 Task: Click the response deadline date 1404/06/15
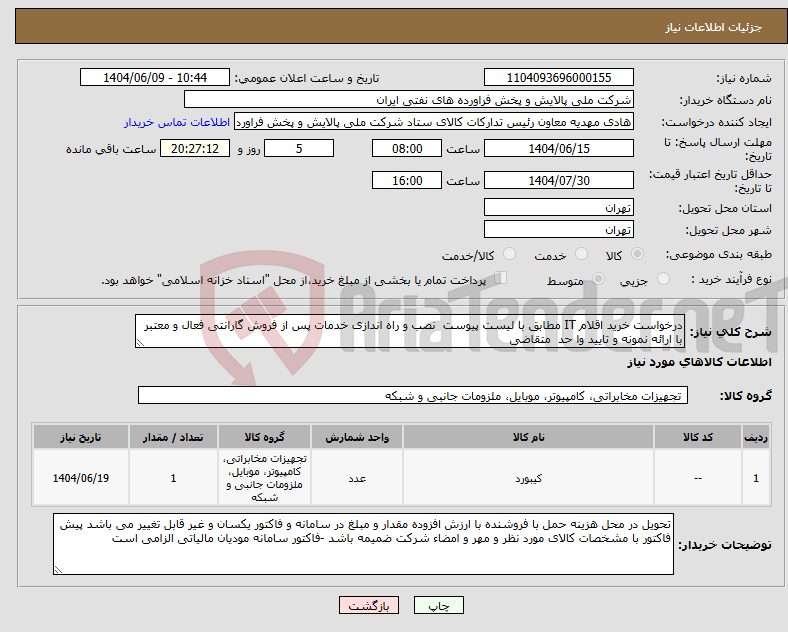558,148
